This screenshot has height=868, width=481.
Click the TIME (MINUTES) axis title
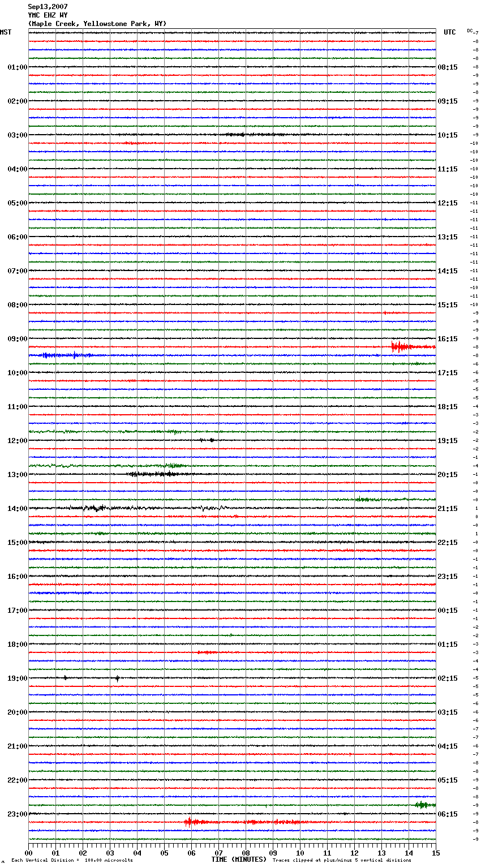coord(239,860)
